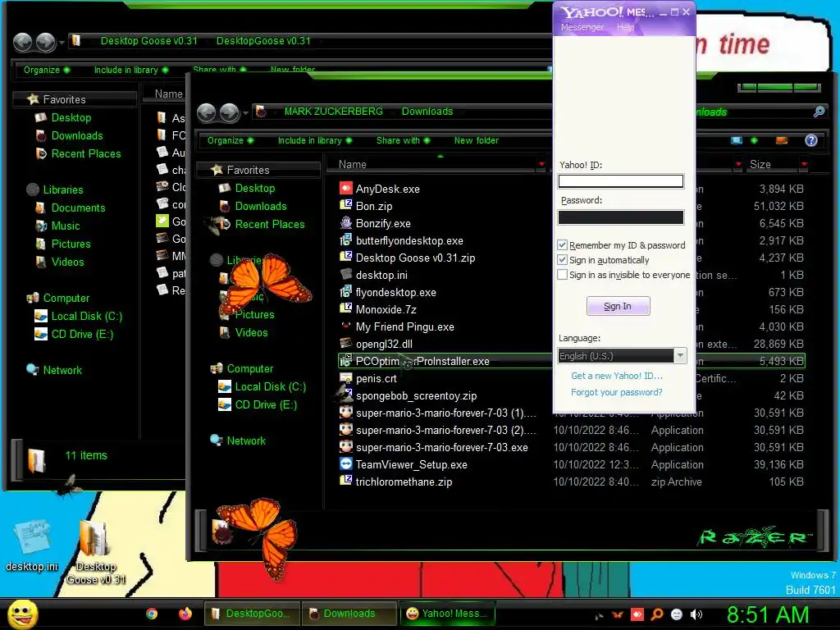Click the Yahoo! ID input field
Viewport: 840px width, 630px height.
[620, 181]
